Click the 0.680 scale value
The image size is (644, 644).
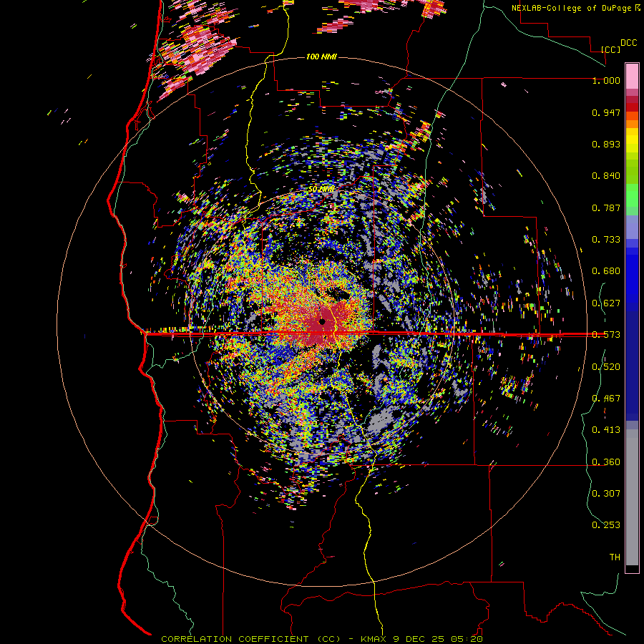tap(606, 271)
